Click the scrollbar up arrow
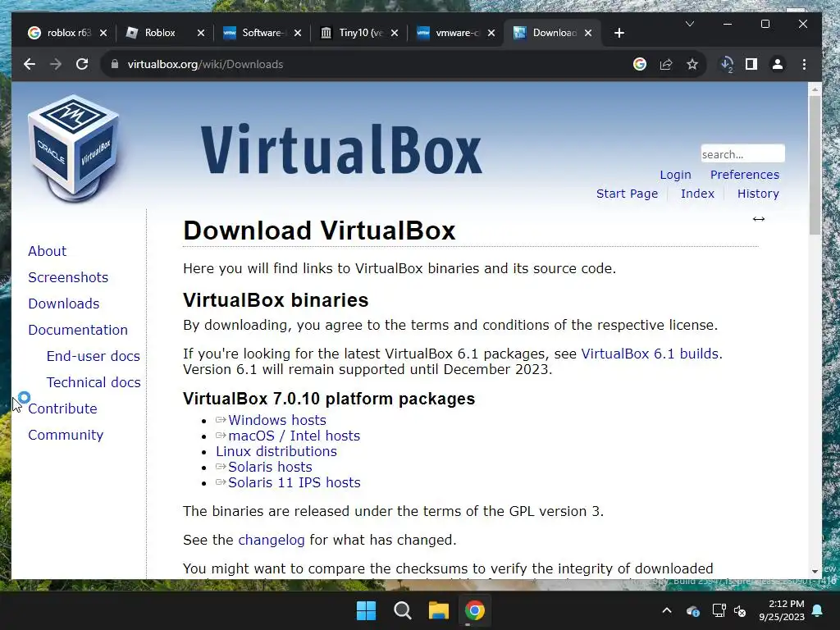 coord(815,89)
